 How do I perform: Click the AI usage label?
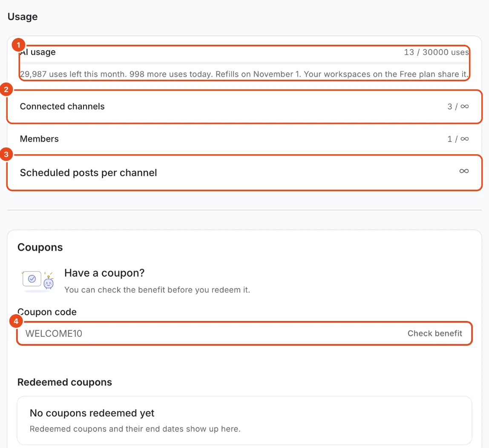[x=38, y=52]
